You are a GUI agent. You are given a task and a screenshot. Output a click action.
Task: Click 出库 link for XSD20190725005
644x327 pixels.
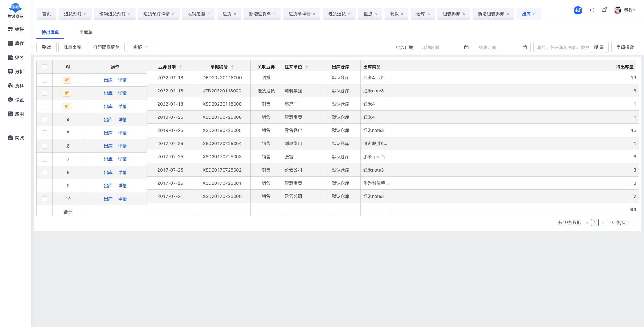coord(108,133)
